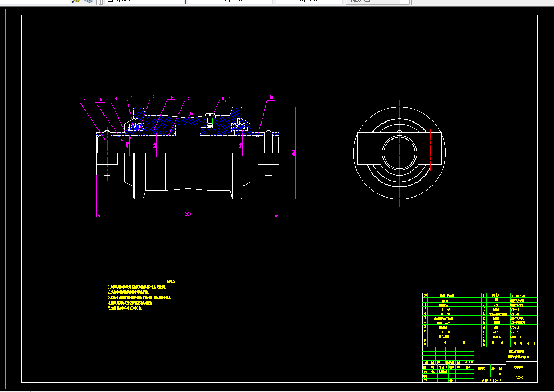Select the 284 overall length dimension text
The width and height of the screenshot is (554, 392).
(188, 214)
